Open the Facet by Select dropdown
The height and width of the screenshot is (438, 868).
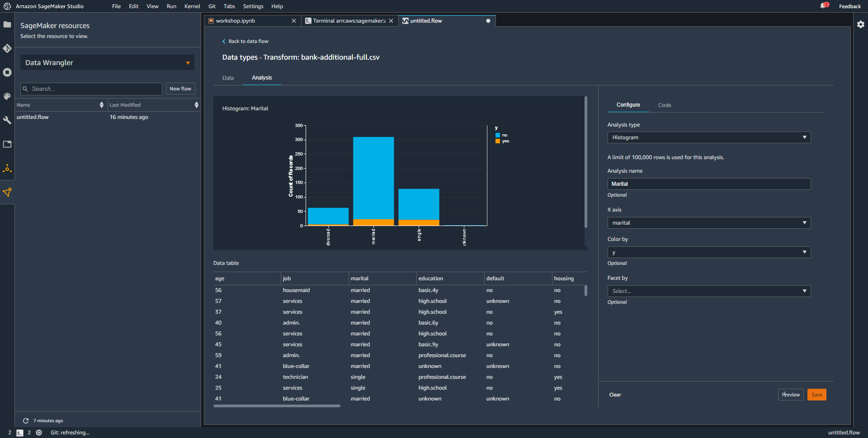tap(709, 291)
